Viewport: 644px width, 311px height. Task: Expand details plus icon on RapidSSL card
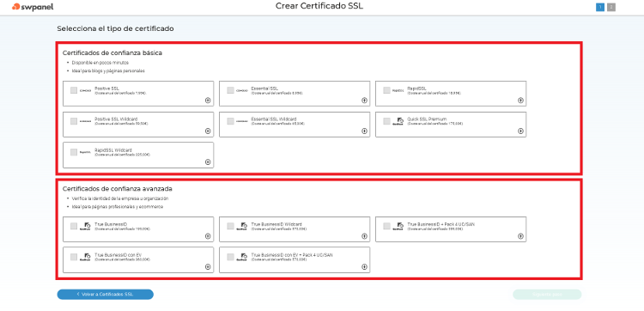tap(520, 101)
